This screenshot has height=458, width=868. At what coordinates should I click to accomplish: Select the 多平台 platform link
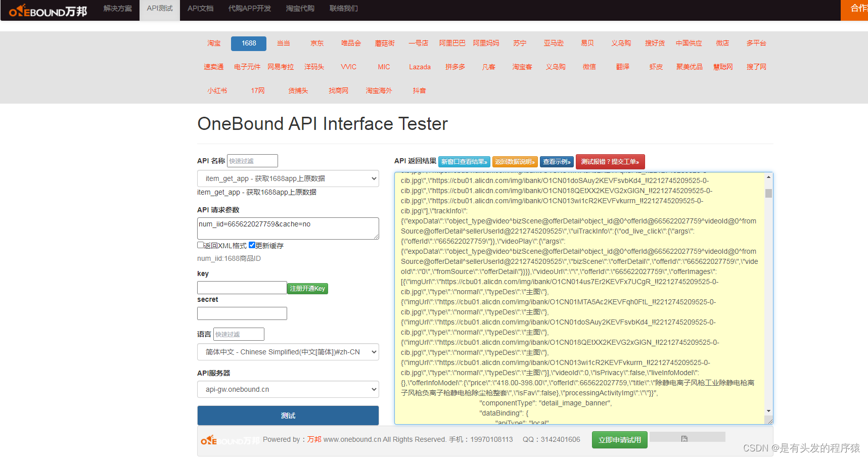click(x=756, y=43)
